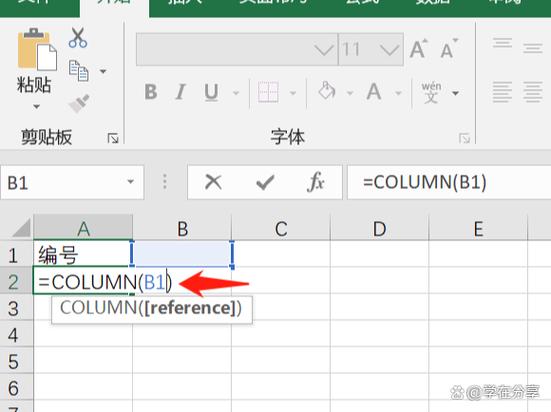Click cell C1
This screenshot has height=412, width=551.
(x=281, y=254)
